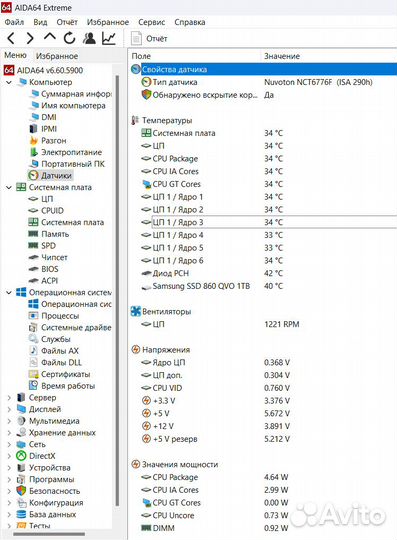The height and width of the screenshot is (540, 397).
Task: Click the DirectX Xbox icon
Action: [x=21, y=456]
